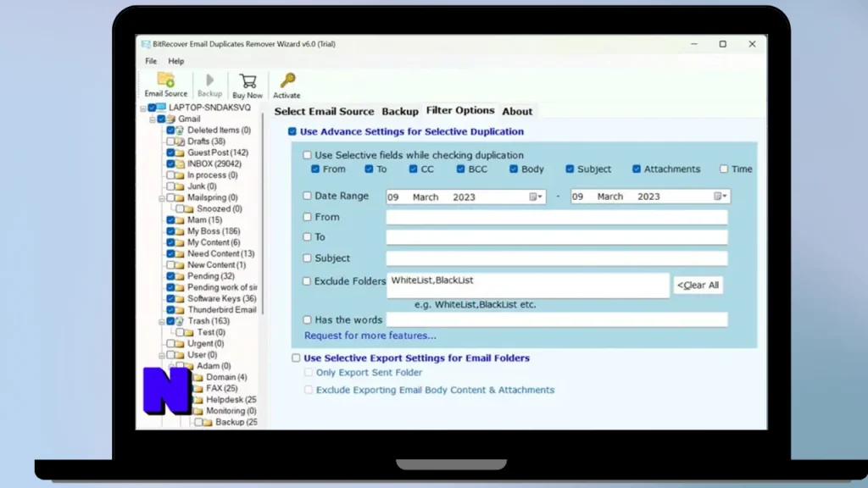This screenshot has height=488, width=868.
Task: Collapse the User tree node
Action: (x=162, y=355)
